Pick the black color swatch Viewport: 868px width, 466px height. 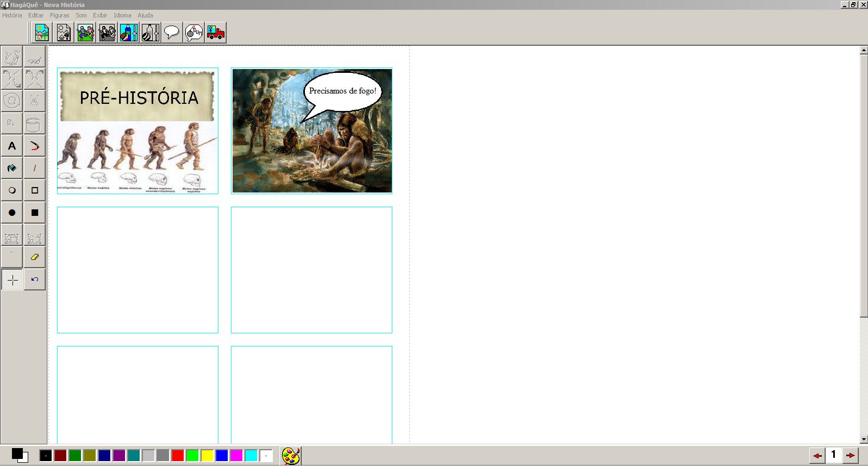(46, 456)
